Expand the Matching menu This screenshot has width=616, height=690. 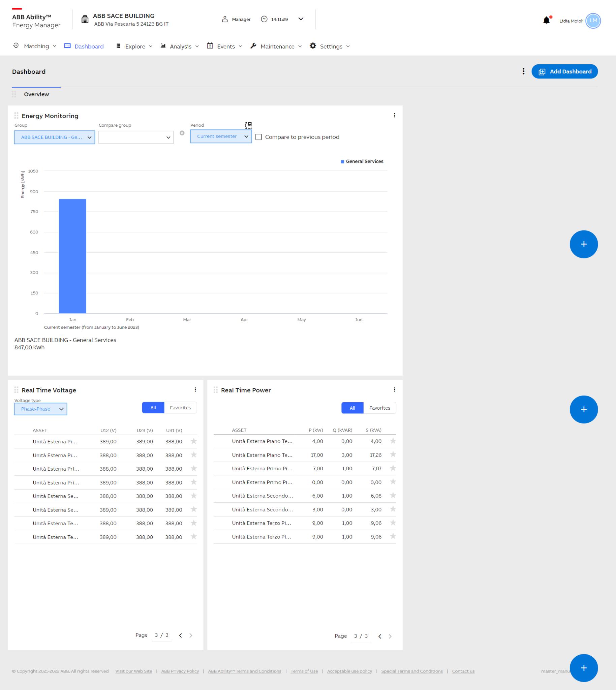point(34,46)
